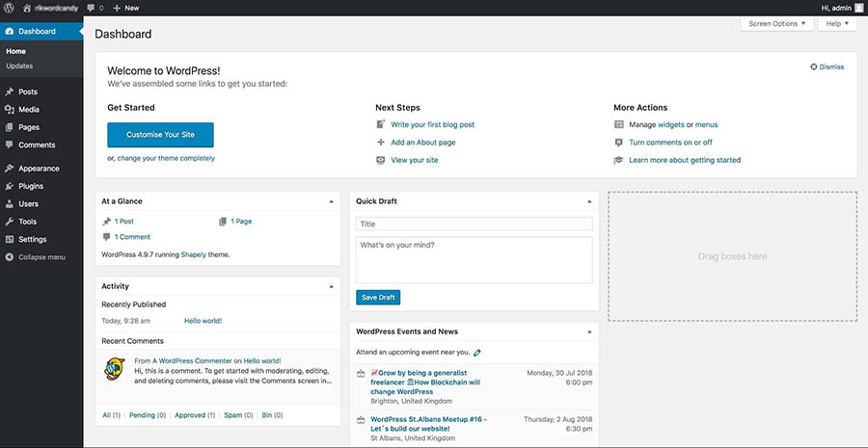Open the Hi, admin account menu

point(842,8)
